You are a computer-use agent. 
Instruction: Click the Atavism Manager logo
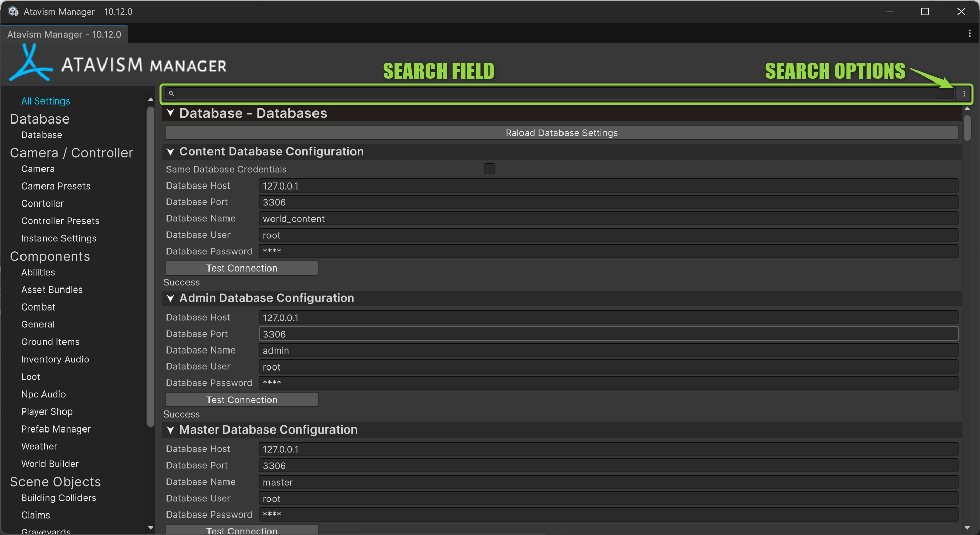coord(118,64)
